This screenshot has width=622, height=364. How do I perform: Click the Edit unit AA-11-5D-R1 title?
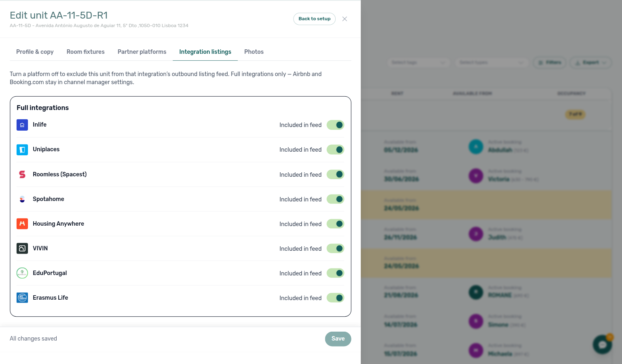pos(59,15)
